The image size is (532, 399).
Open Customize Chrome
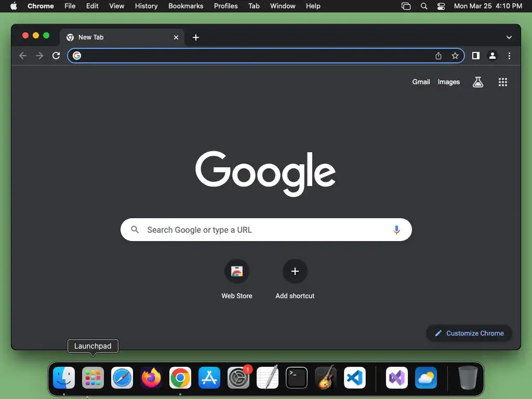(469, 333)
